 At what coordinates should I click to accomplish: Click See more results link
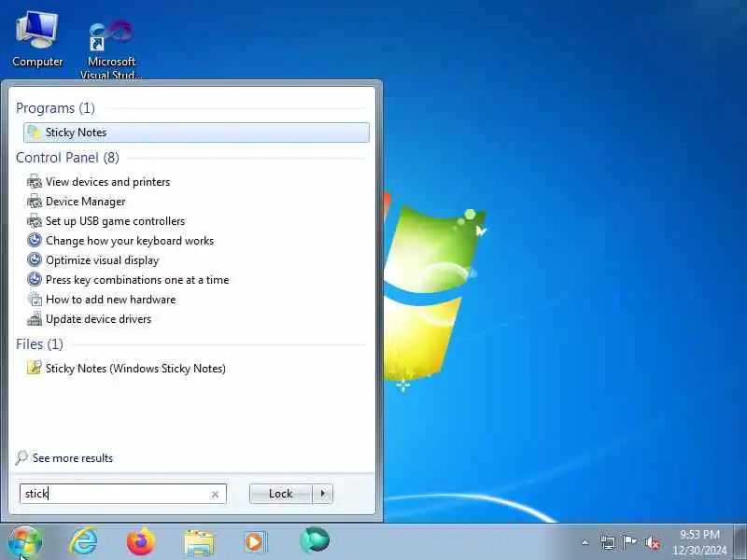click(x=73, y=458)
